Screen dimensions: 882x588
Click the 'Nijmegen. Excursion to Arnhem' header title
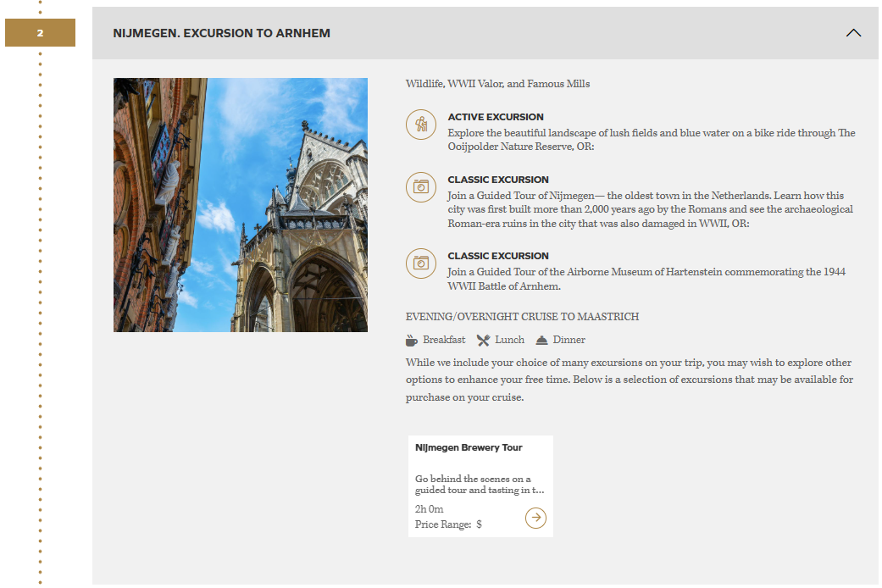[x=221, y=33]
